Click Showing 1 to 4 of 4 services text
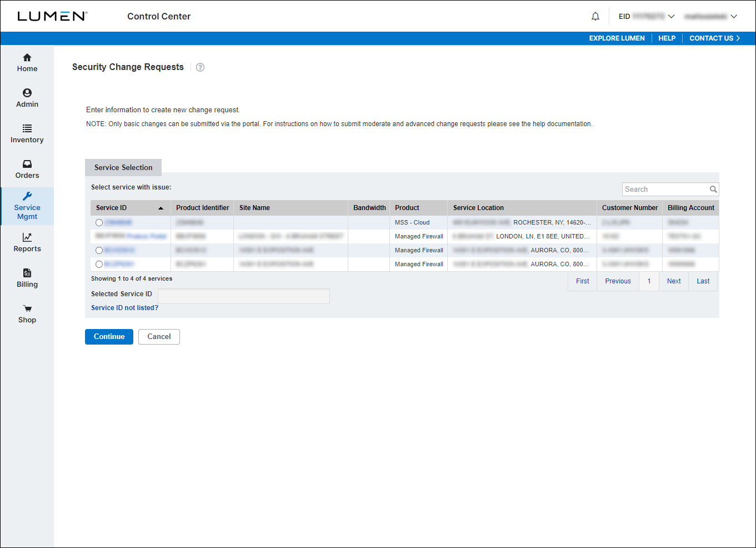Screen dimensions: 756x548 pos(132,279)
